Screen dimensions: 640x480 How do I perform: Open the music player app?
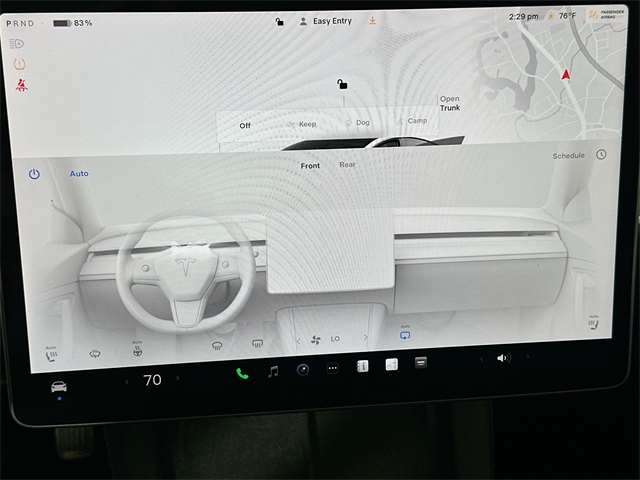click(x=273, y=371)
